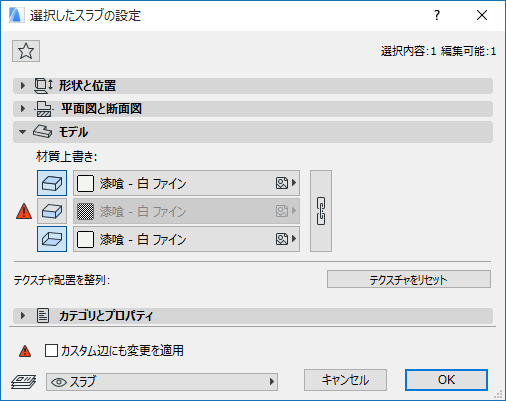
Task: Click the top surface material color swatch
Action: coord(85,183)
